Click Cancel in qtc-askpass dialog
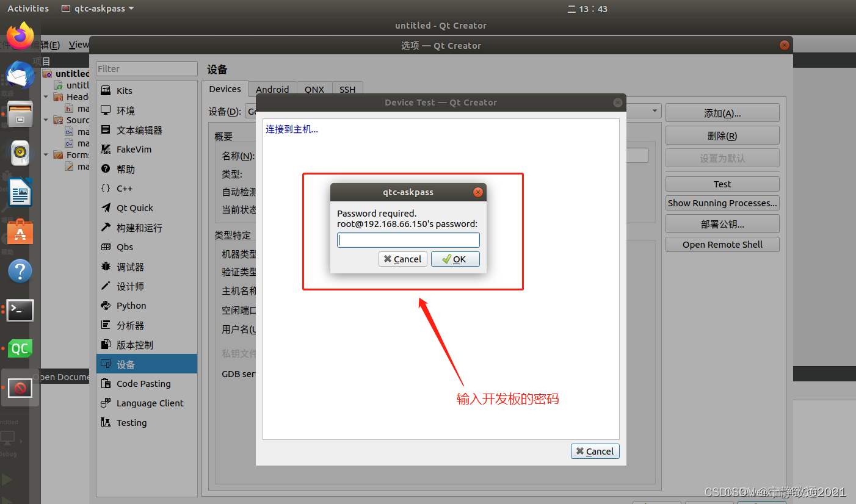Image resolution: width=856 pixels, height=504 pixels. pos(402,259)
